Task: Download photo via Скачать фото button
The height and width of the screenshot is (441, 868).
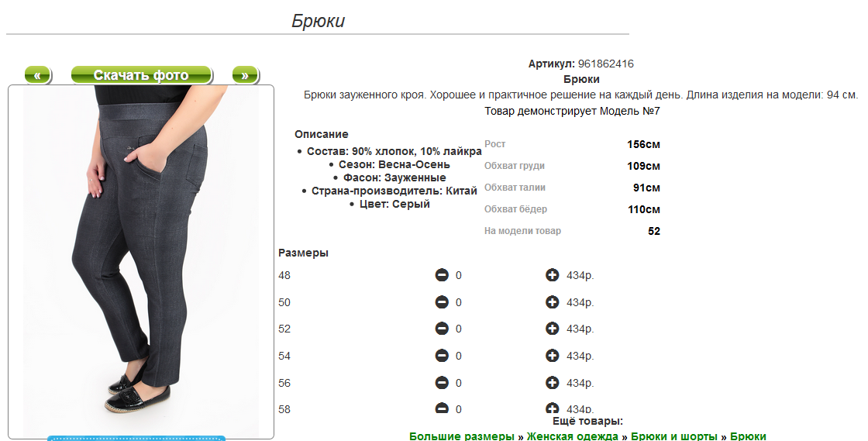Action: 141,75
